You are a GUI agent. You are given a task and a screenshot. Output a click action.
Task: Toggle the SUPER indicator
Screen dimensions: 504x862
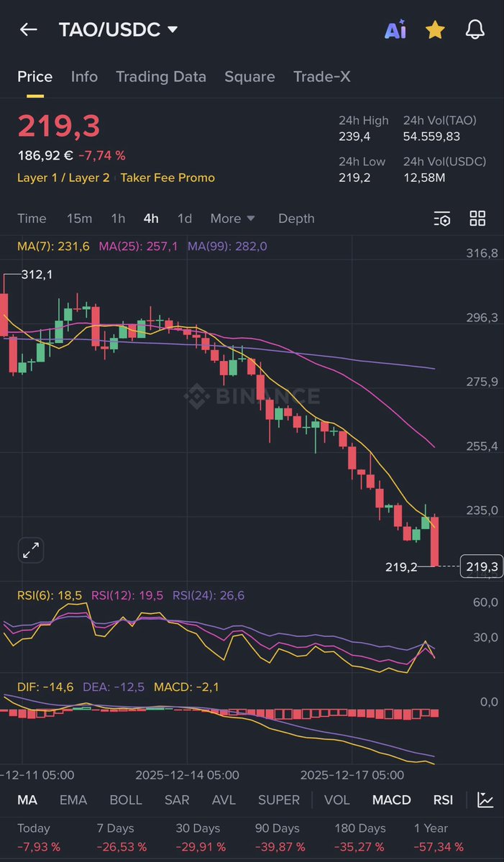point(279,800)
